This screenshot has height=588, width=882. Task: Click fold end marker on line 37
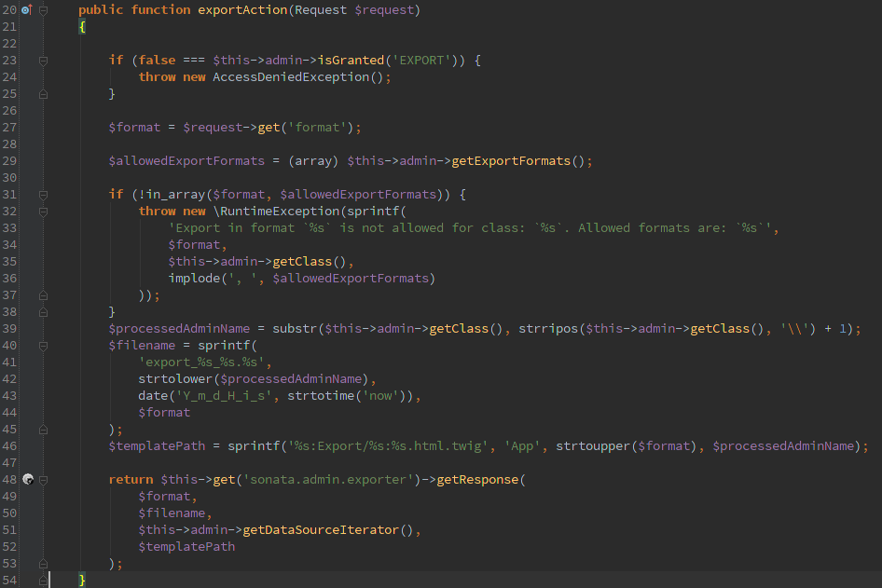tap(43, 295)
